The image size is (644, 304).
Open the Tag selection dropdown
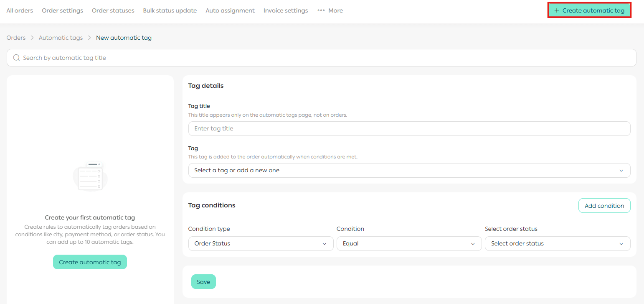pyautogui.click(x=409, y=170)
